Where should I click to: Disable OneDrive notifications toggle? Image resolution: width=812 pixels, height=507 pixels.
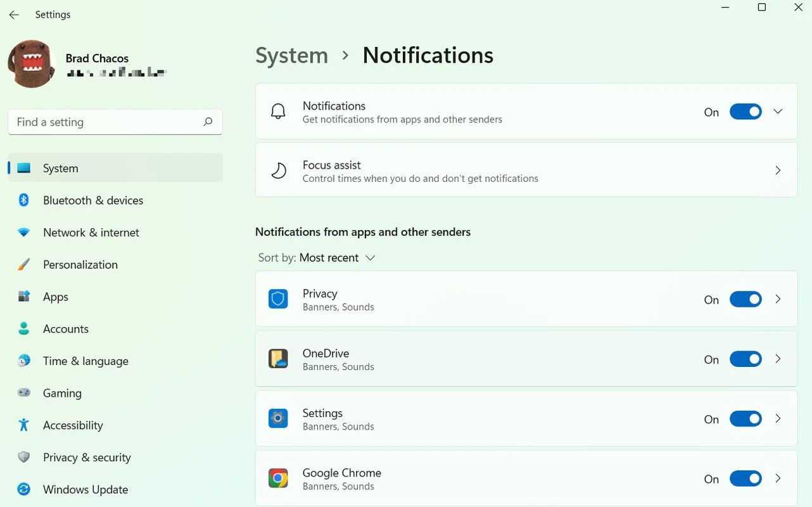[x=745, y=359]
